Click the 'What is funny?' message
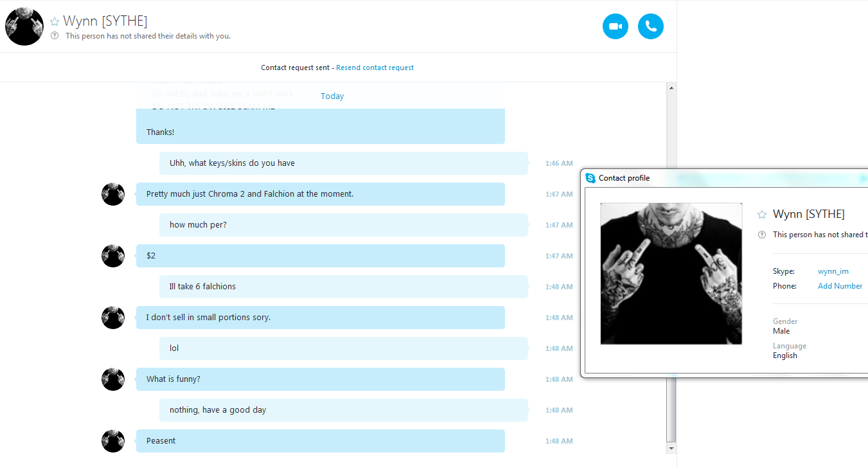868x468 pixels. [x=321, y=379]
